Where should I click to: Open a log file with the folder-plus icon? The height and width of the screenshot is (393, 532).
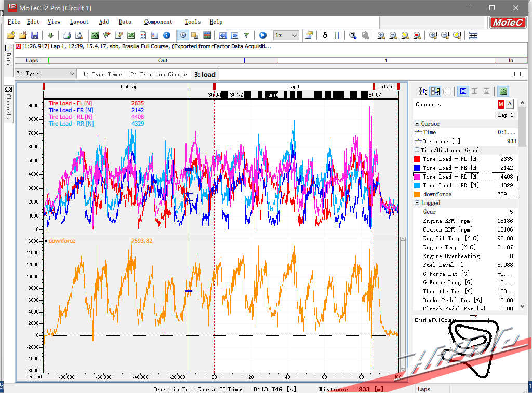click(11, 35)
